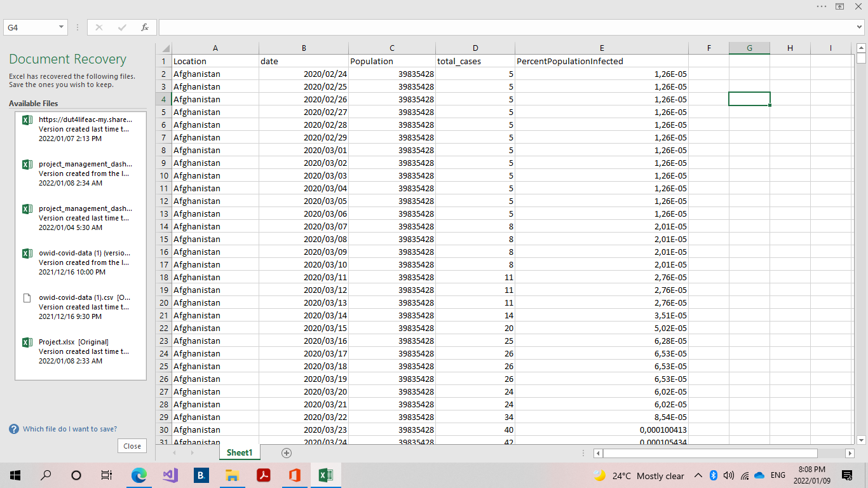The width and height of the screenshot is (868, 488).
Task: Expand the formula bar chevron
Action: (859, 27)
